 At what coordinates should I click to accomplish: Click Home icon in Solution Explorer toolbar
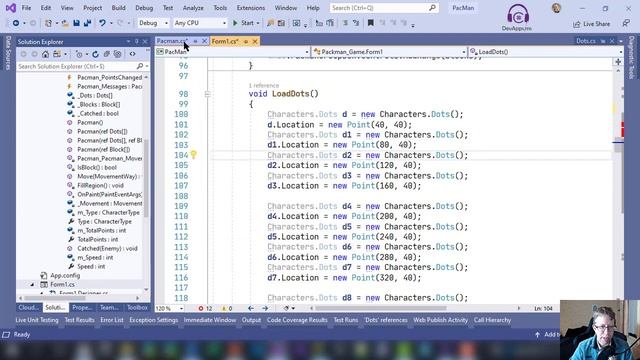(45, 54)
